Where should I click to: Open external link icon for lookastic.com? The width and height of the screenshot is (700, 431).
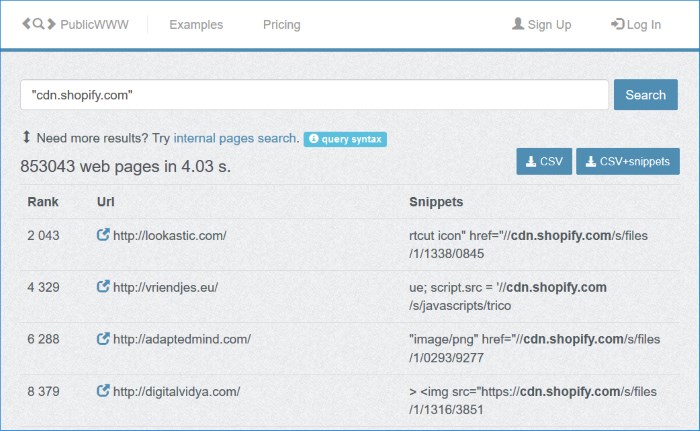(103, 234)
